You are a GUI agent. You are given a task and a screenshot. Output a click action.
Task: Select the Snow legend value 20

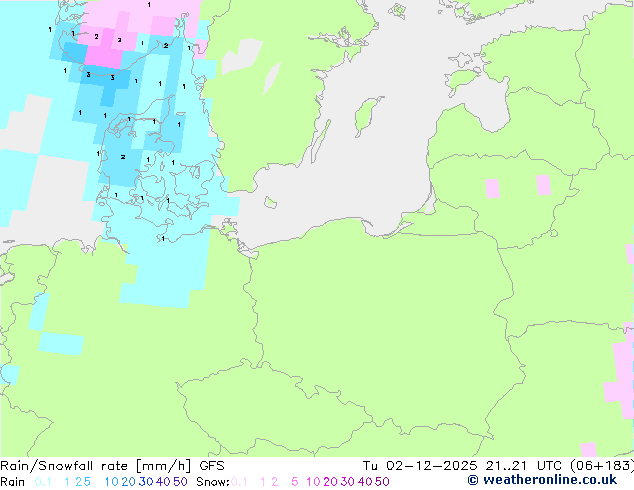click(x=330, y=482)
